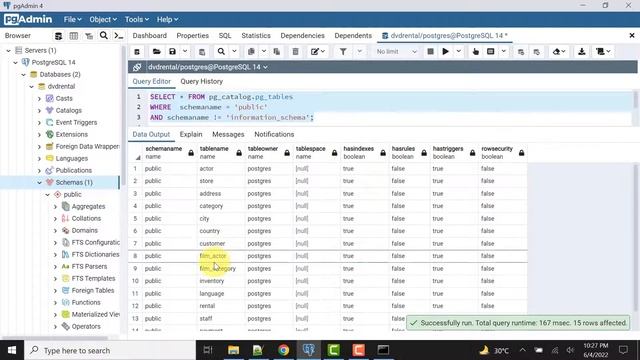
Task: Open the Tools menu
Action: coord(136,19)
